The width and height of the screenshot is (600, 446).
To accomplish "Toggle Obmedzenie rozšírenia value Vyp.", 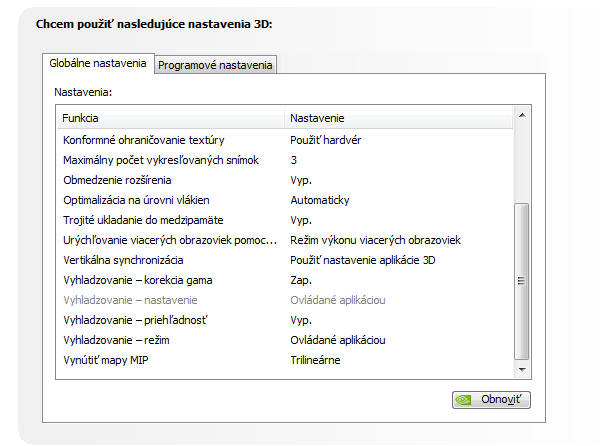I will 301,180.
